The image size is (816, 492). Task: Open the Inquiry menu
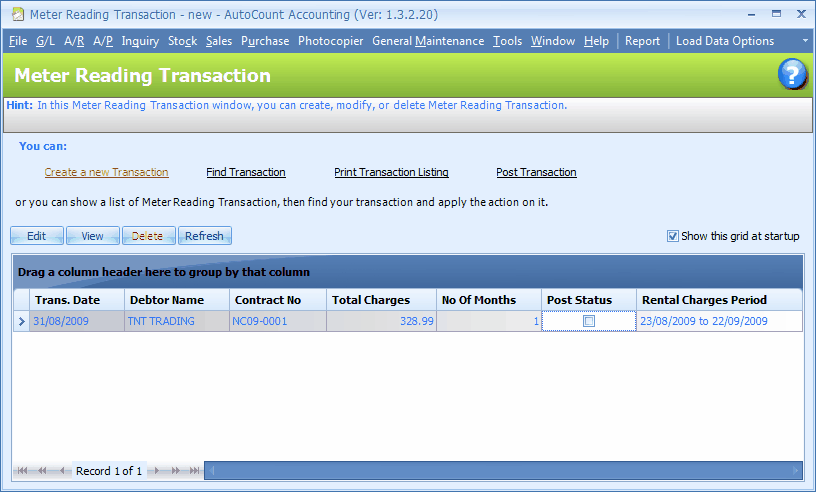point(140,41)
